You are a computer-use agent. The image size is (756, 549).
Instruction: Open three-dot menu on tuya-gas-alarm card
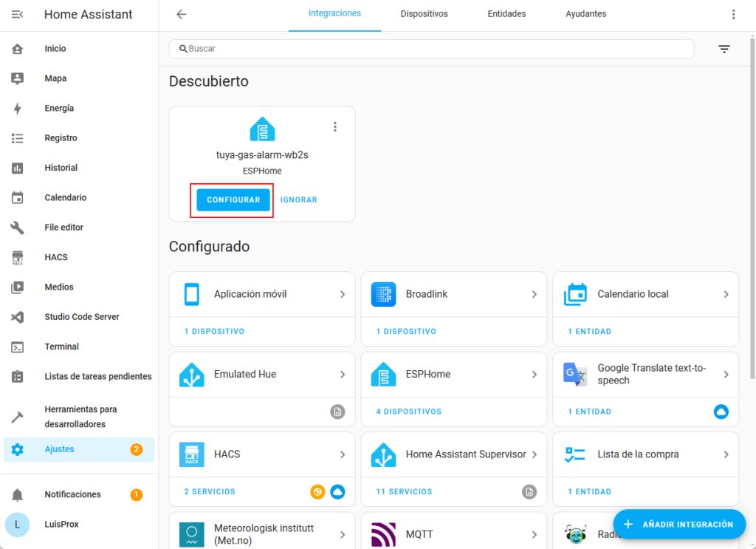(335, 127)
